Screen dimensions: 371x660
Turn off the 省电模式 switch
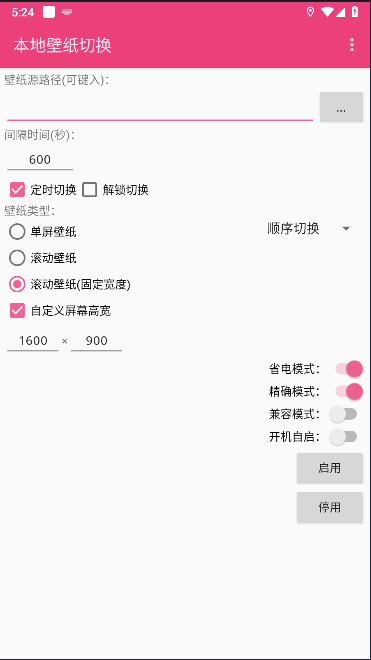tap(349, 369)
